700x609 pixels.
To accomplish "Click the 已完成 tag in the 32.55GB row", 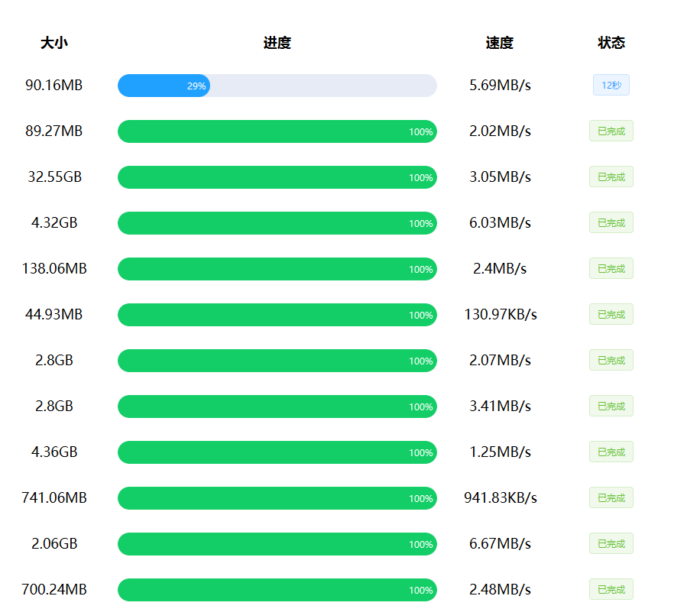I will 611,177.
